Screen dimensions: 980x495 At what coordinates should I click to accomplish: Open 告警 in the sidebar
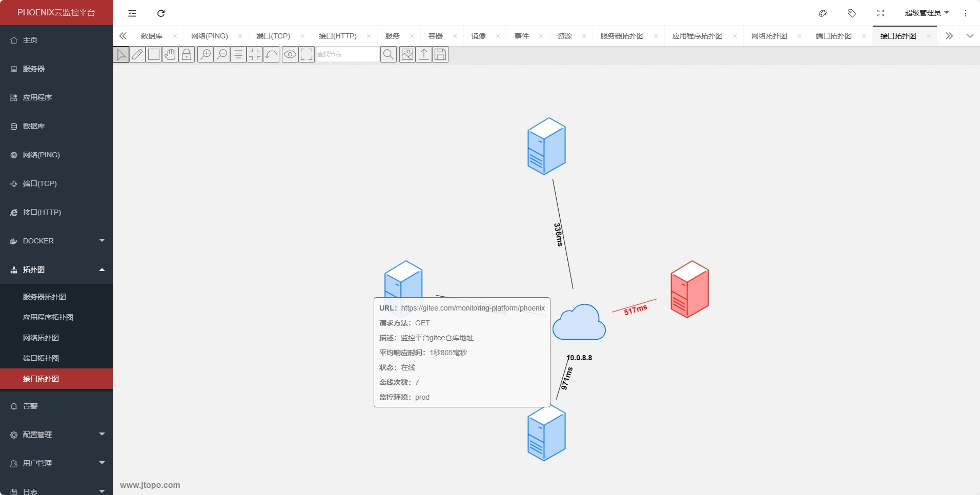[56, 406]
